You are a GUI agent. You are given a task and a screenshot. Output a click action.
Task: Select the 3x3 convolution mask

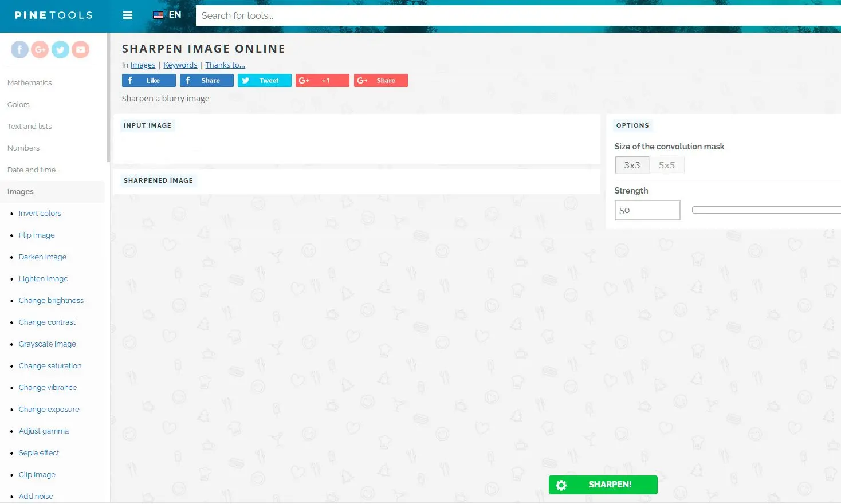632,166
